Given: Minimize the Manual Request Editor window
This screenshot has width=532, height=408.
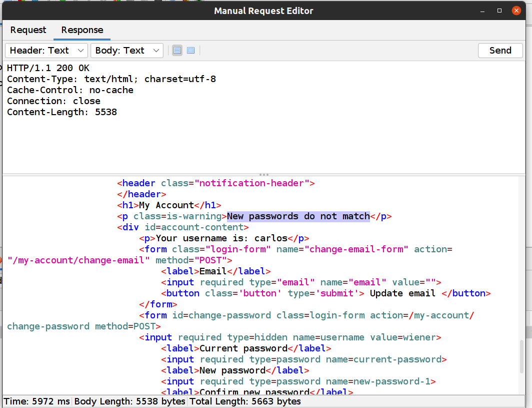Looking at the screenshot, I should tap(482, 11).
